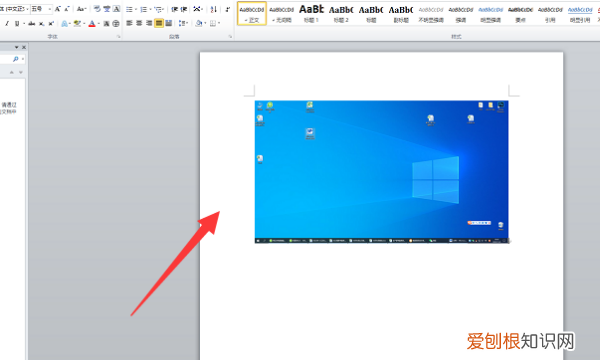Apply the 引用 style
The width and height of the screenshot is (600, 360).
coord(550,13)
